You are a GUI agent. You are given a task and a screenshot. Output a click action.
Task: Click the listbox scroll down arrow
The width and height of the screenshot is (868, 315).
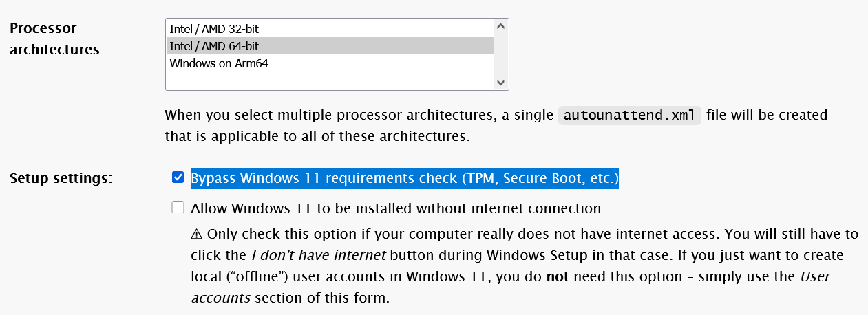coord(500,82)
